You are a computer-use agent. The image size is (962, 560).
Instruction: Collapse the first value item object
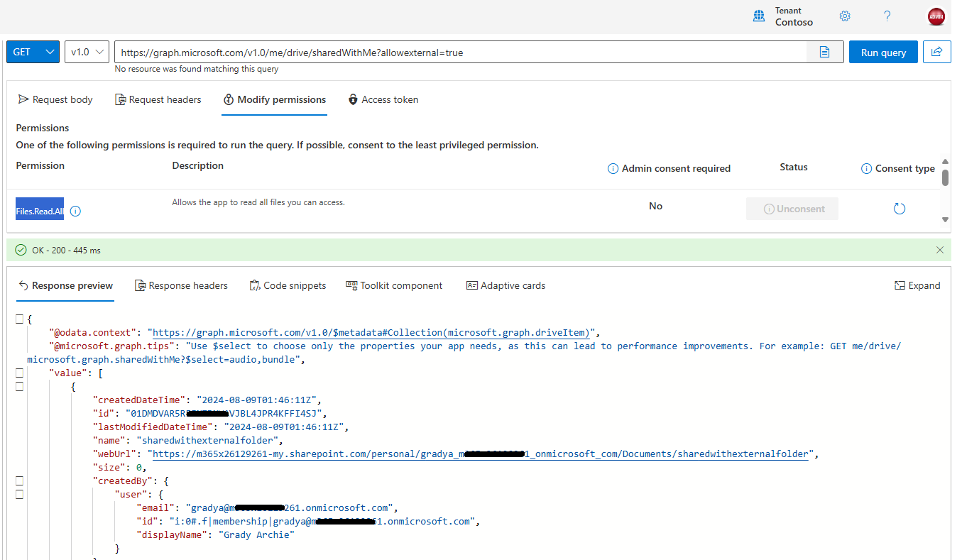(20, 387)
